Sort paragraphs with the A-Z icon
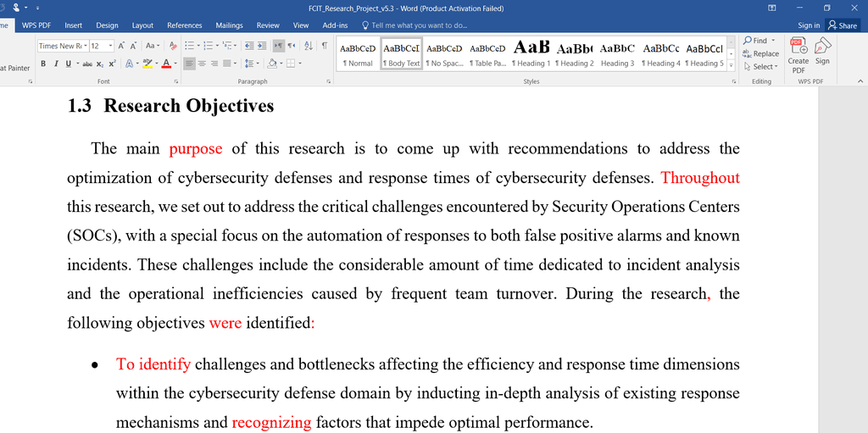The height and width of the screenshot is (433, 868). 309,46
